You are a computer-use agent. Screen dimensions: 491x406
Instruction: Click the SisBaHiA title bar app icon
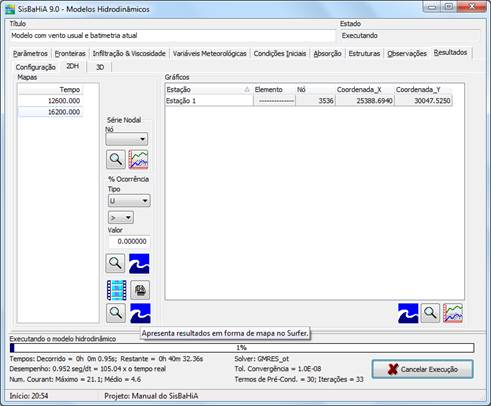coord(10,9)
